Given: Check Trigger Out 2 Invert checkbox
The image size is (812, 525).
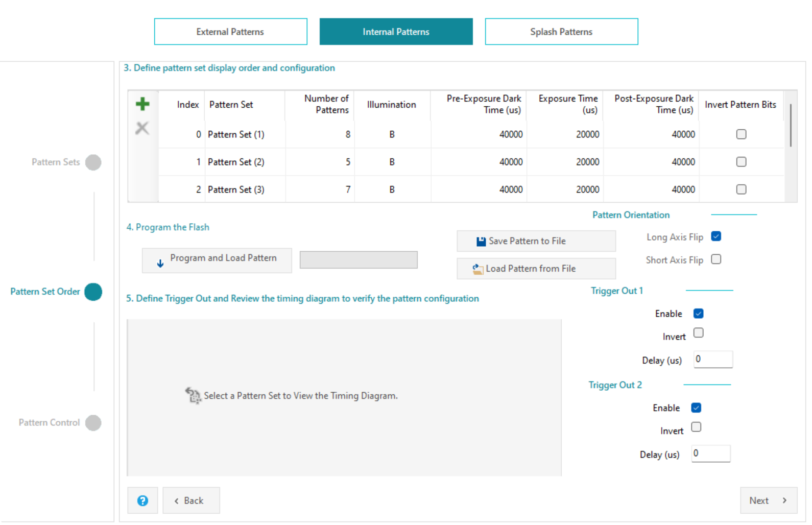Looking at the screenshot, I should coord(696,427).
